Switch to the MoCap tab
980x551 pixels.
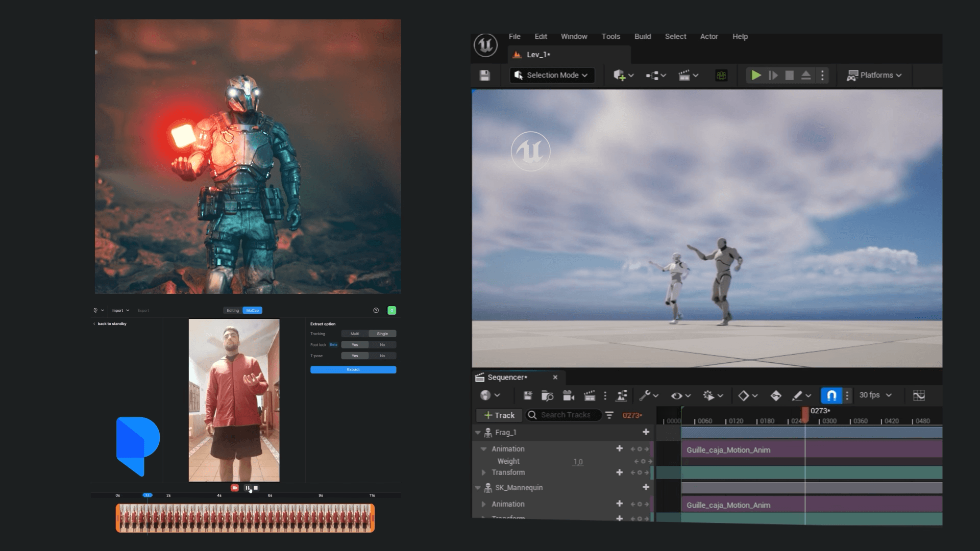point(253,310)
